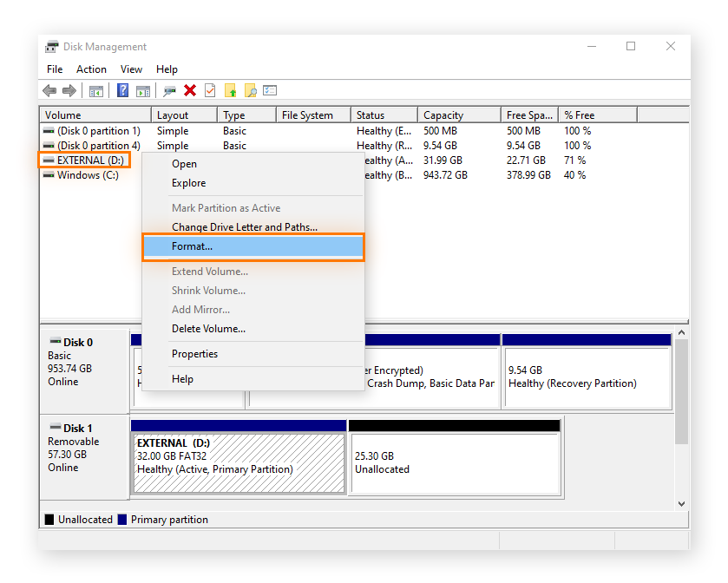Toggle the Show/Hide Console Tree icon
Screen dimensions: 728x583
click(x=96, y=91)
